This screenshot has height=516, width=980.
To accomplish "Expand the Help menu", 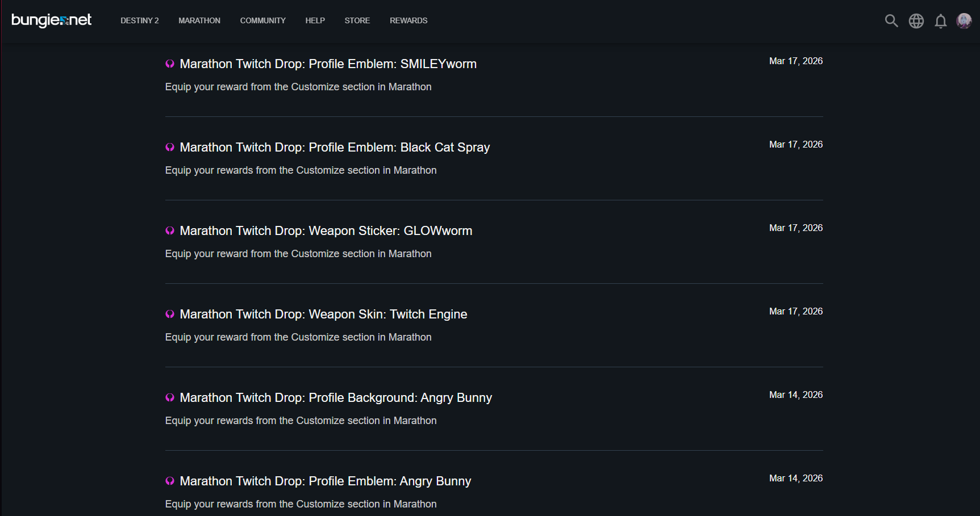I will [x=315, y=20].
